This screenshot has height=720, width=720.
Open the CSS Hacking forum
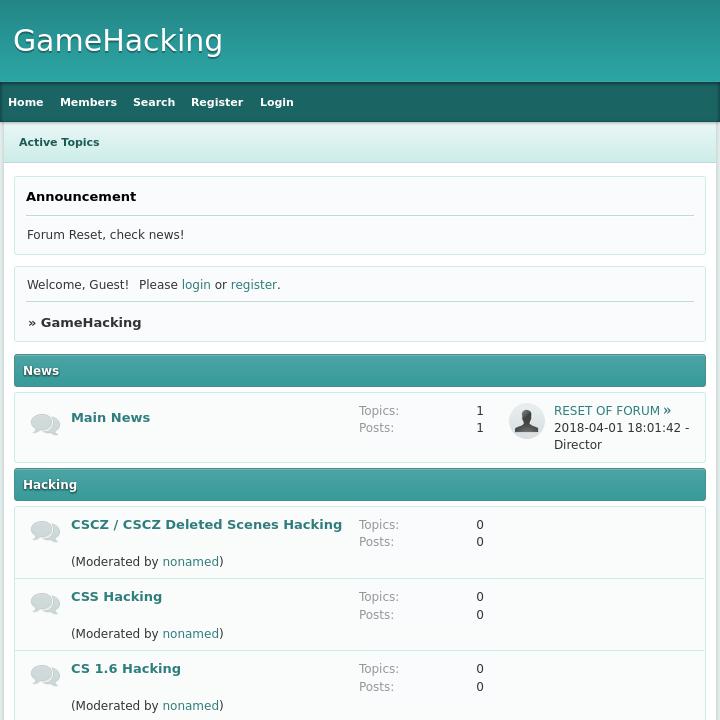116,596
